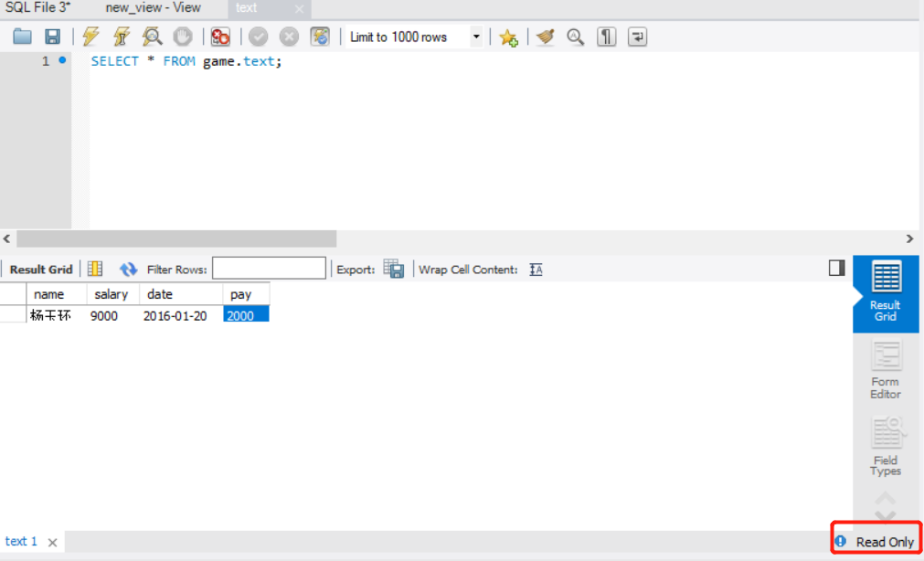Open find panel magnifier icon
The height and width of the screenshot is (561, 924).
click(575, 37)
